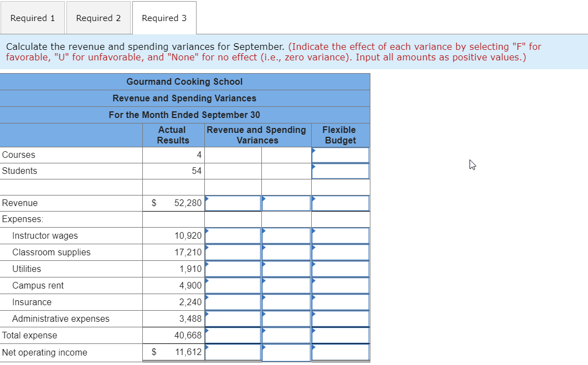Click the Utilities variance amount field
Viewport: 588px width, 365px height.
[233, 269]
